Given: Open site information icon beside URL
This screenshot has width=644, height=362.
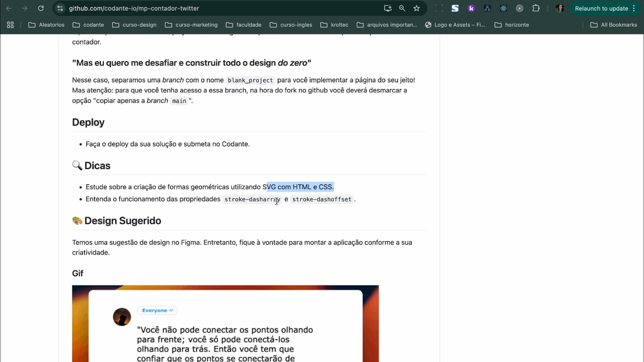Looking at the screenshot, I should pyautogui.click(x=60, y=8).
